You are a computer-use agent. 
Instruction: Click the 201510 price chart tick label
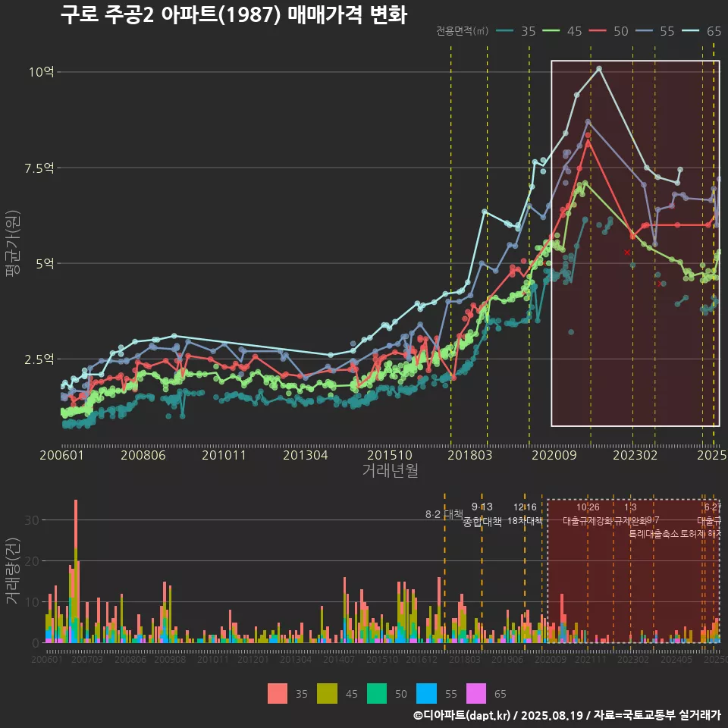pos(390,455)
